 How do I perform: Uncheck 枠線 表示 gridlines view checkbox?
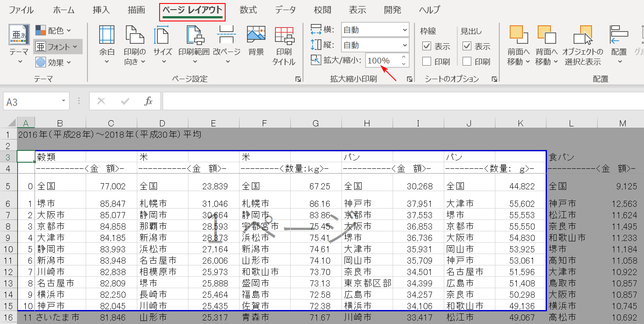[427, 46]
